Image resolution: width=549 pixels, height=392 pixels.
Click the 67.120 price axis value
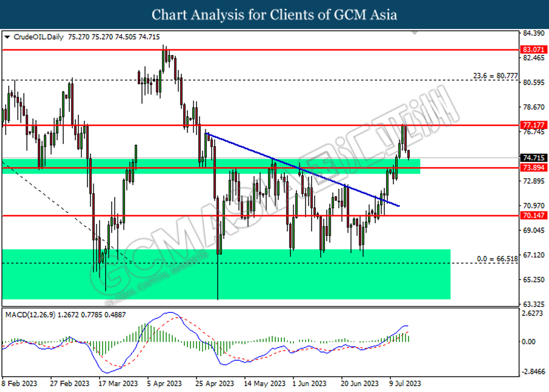(534, 255)
